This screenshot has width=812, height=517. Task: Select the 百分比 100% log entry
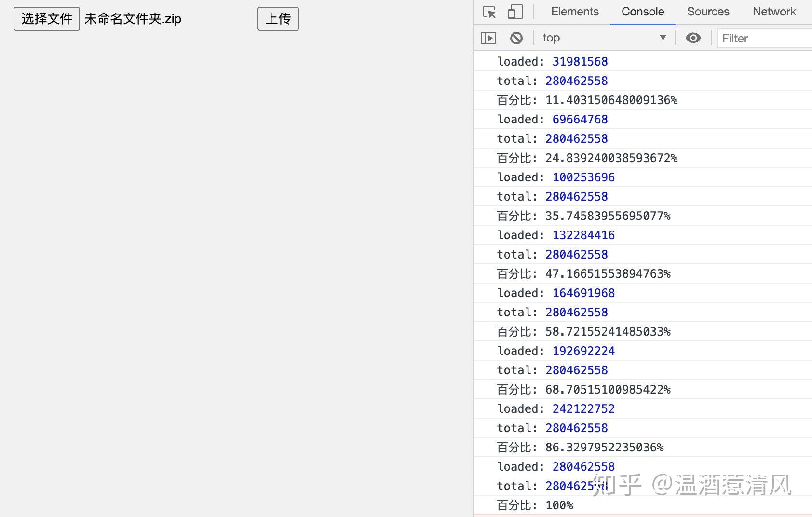click(535, 505)
